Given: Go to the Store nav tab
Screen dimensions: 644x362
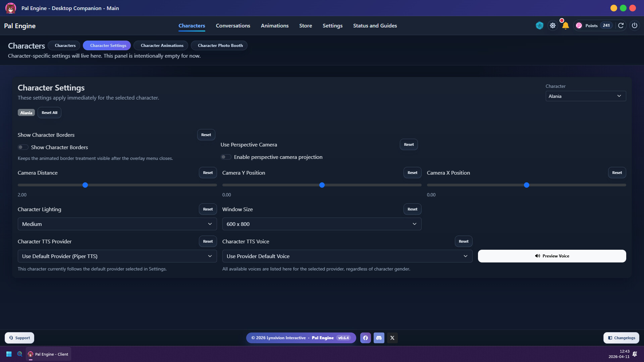Looking at the screenshot, I should coord(306,25).
